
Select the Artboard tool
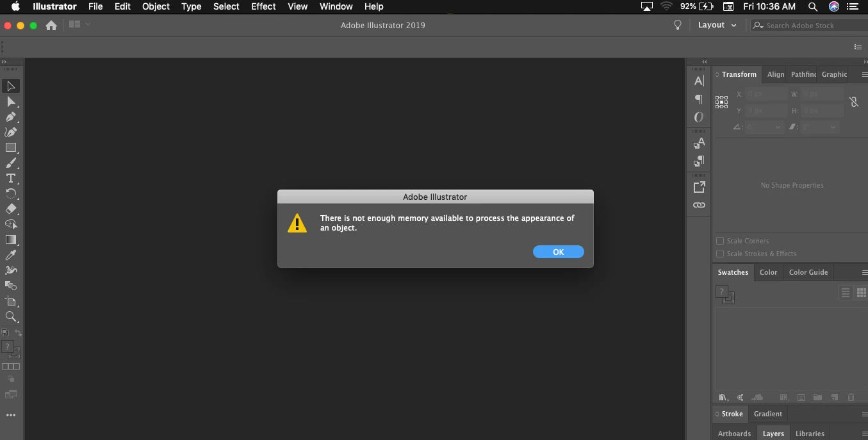click(x=11, y=301)
